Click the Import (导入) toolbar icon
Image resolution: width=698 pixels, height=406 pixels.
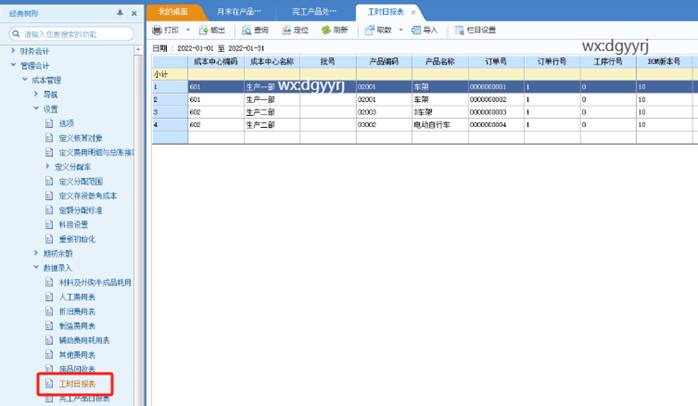[416, 30]
